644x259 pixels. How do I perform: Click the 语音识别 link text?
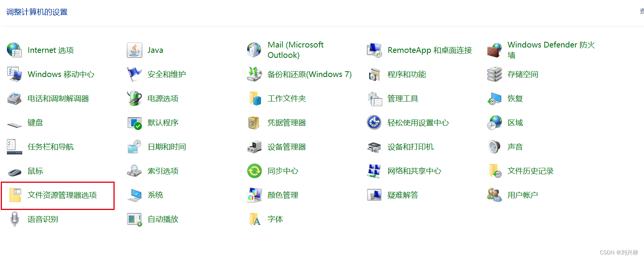43,219
